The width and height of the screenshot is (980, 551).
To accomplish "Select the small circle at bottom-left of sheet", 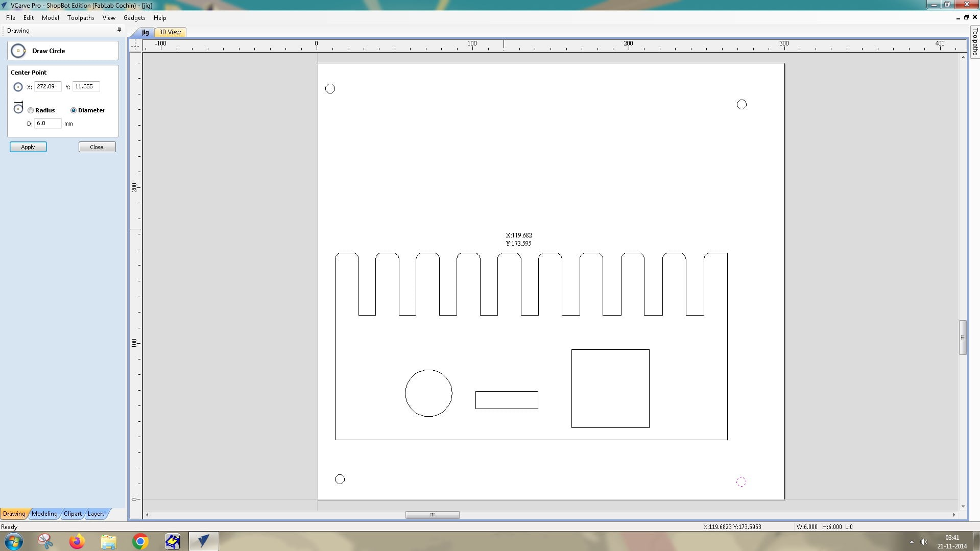I will [340, 480].
